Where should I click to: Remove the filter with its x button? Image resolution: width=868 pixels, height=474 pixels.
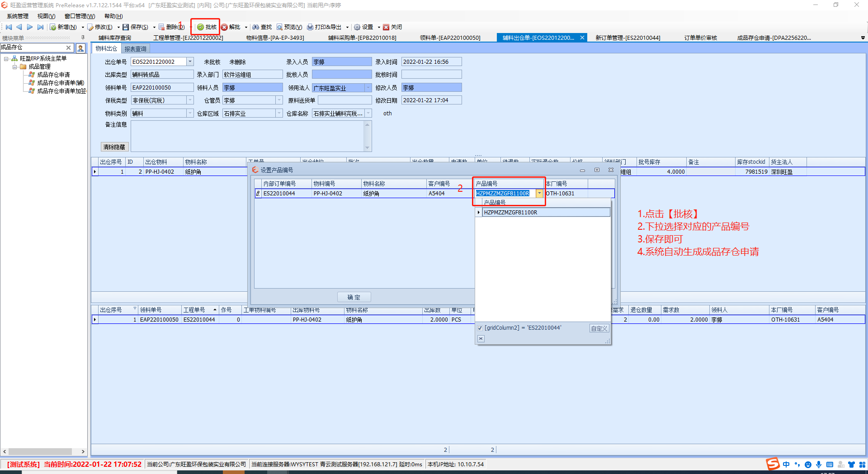pyautogui.click(x=481, y=339)
